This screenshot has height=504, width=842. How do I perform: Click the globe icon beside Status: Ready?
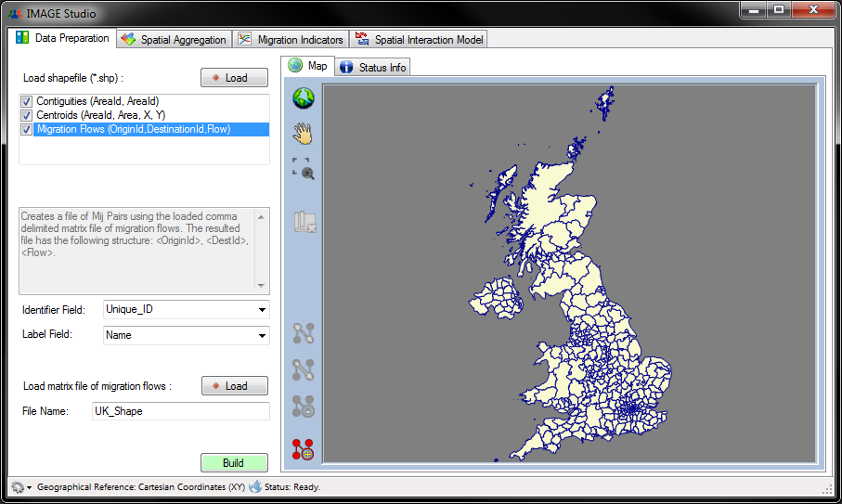[x=255, y=487]
